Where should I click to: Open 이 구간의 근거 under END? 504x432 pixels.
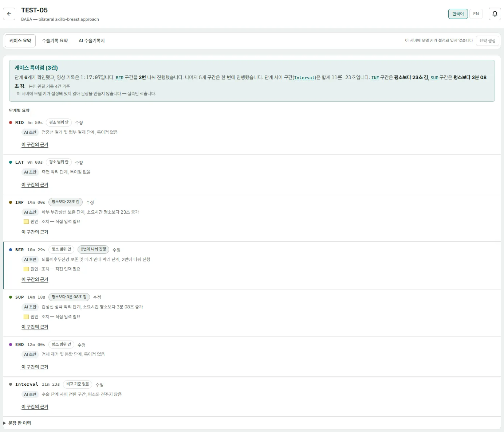(35, 367)
